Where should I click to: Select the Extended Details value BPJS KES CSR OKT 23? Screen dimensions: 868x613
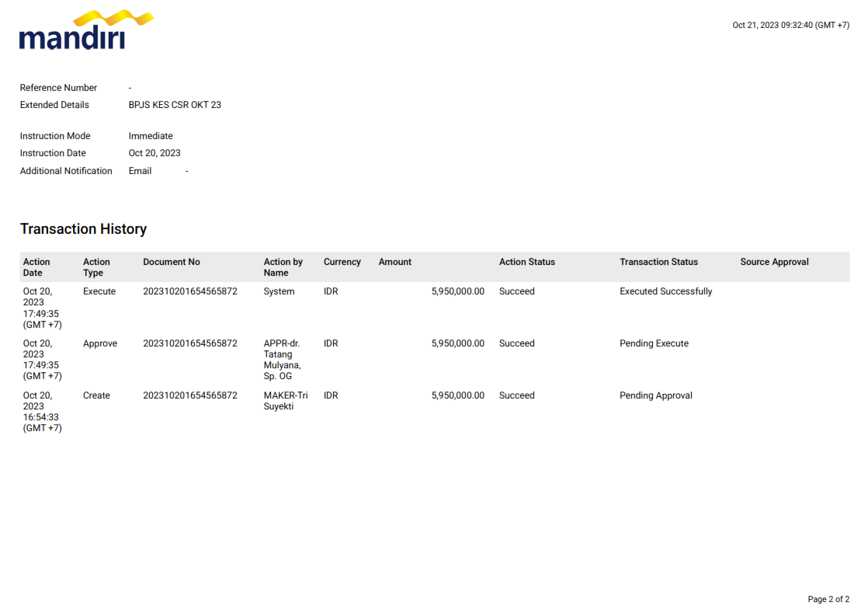tap(175, 105)
